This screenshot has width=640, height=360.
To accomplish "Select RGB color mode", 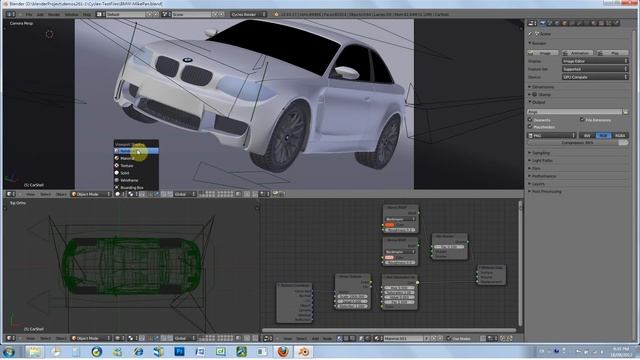I will [x=603, y=136].
